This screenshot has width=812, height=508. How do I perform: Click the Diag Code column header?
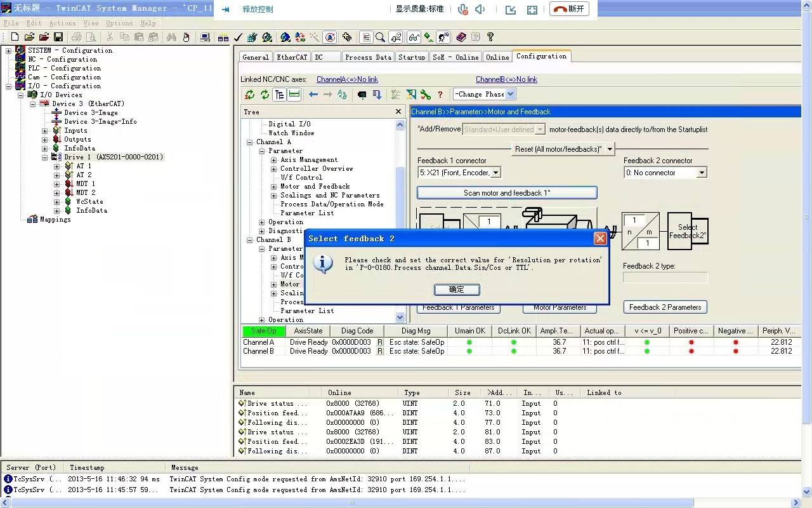357,331
